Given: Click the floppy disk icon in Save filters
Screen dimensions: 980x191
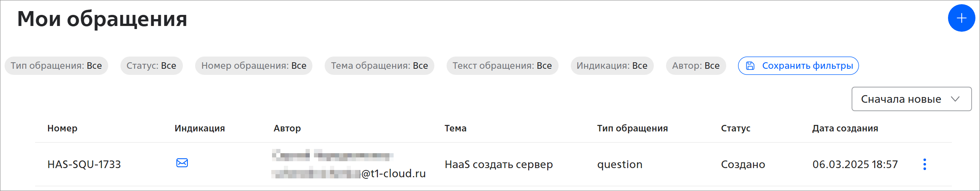Looking at the screenshot, I should tap(750, 66).
